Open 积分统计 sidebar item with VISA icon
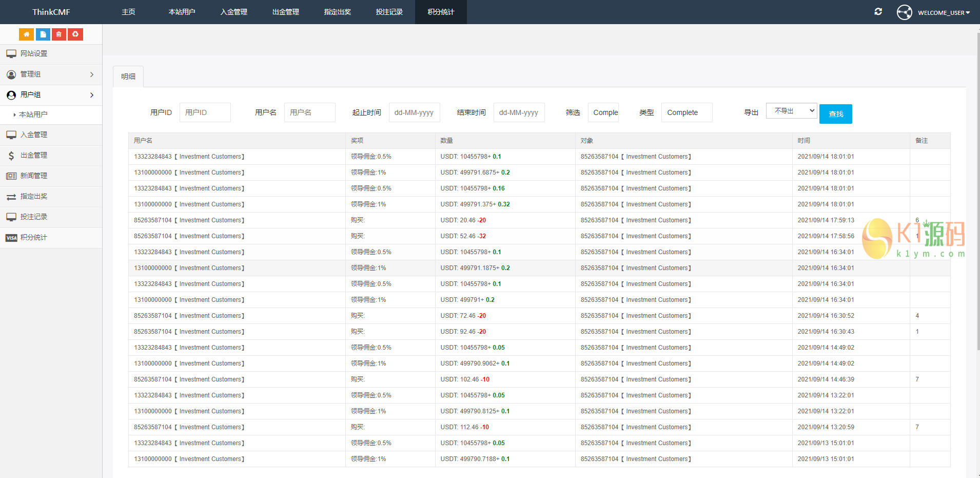 pyautogui.click(x=34, y=238)
